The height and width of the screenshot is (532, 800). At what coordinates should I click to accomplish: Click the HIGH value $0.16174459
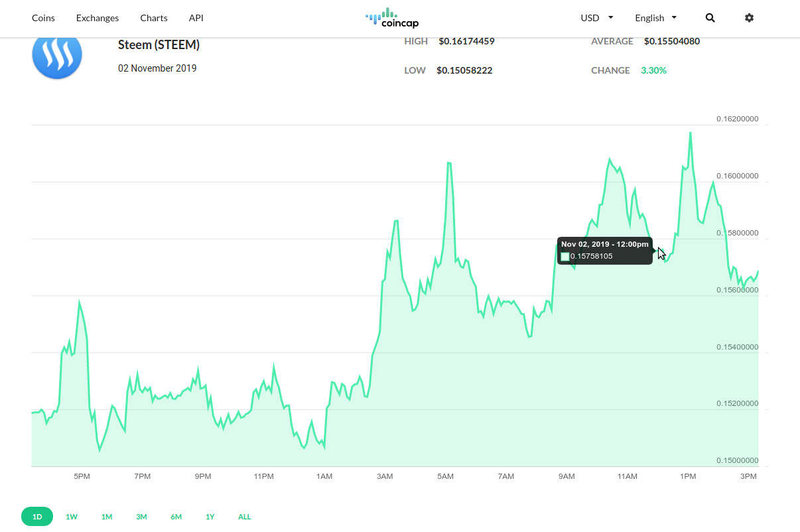(x=466, y=41)
